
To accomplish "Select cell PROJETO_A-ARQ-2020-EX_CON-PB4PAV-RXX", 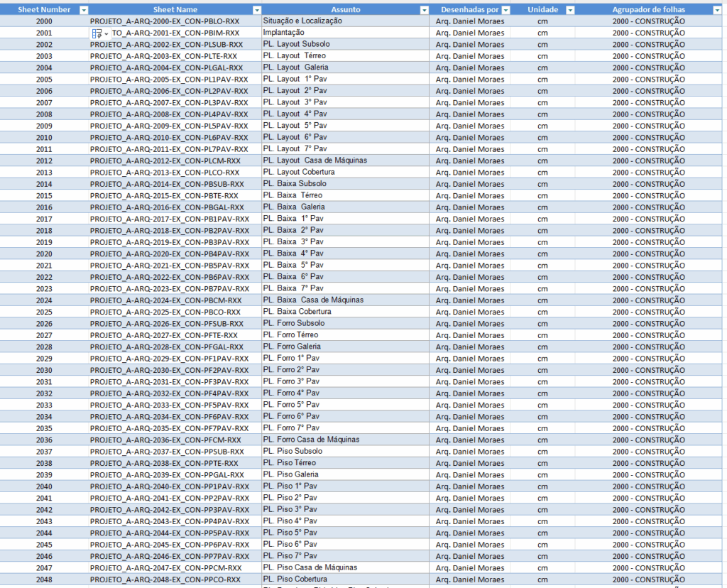I will pos(175,254).
